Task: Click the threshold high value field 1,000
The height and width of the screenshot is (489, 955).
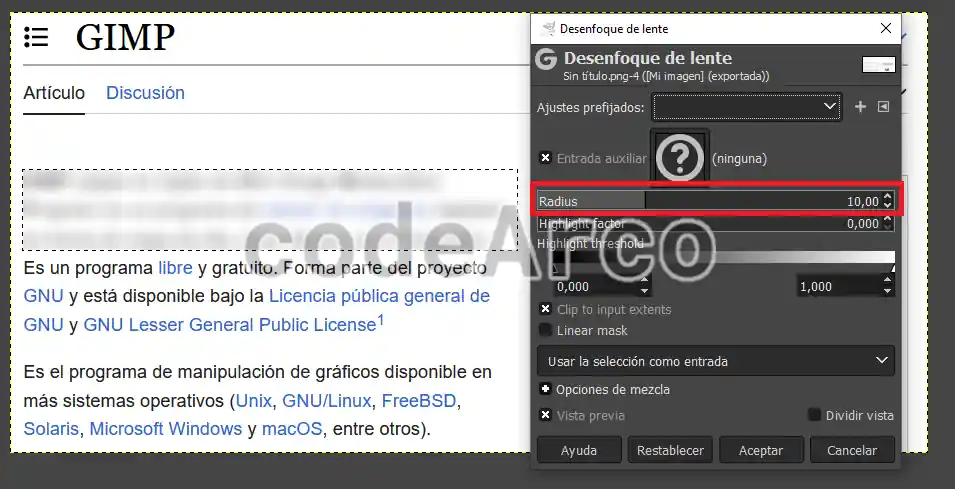Action: tap(839, 286)
